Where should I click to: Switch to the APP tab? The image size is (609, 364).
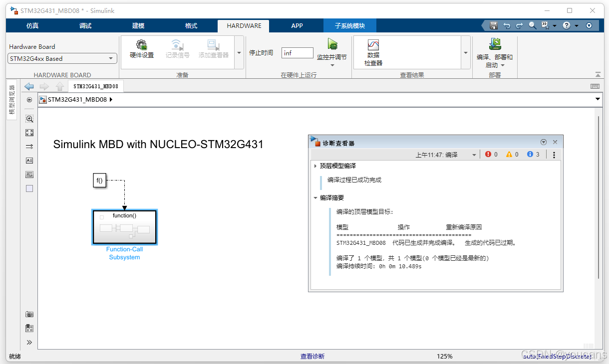[297, 26]
